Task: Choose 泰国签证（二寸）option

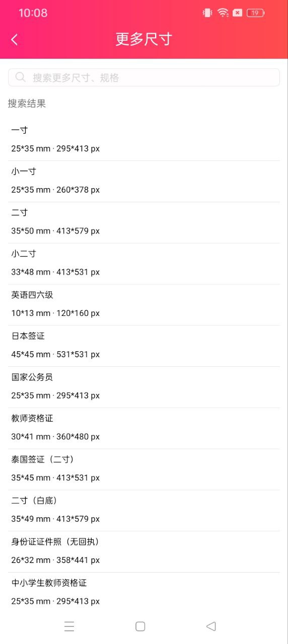Action: 144,470
